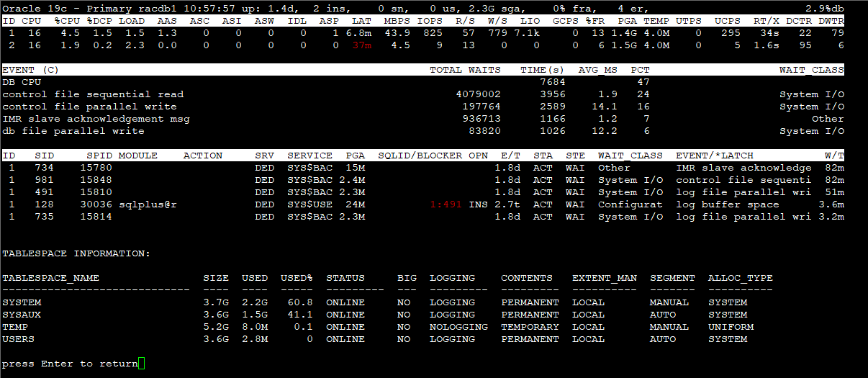Select the TEMP tablespace name
The image size is (868, 378).
tap(15, 327)
